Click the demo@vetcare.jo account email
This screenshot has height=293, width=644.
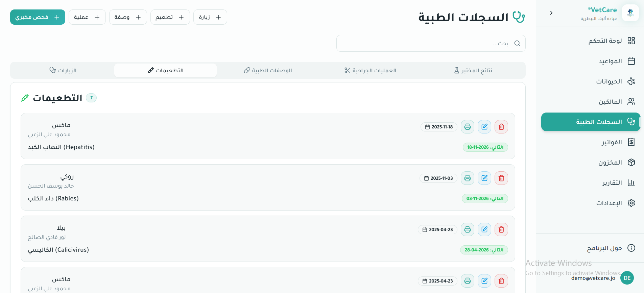pyautogui.click(x=593, y=278)
